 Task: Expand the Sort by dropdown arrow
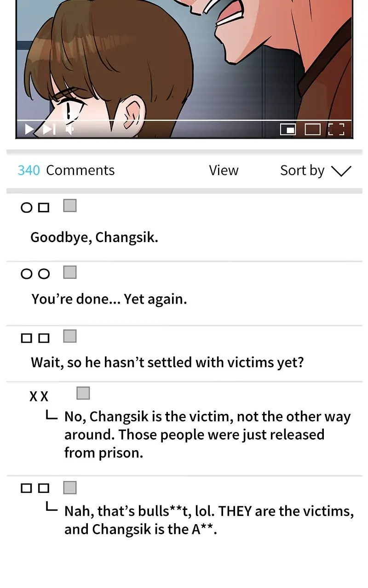341,171
